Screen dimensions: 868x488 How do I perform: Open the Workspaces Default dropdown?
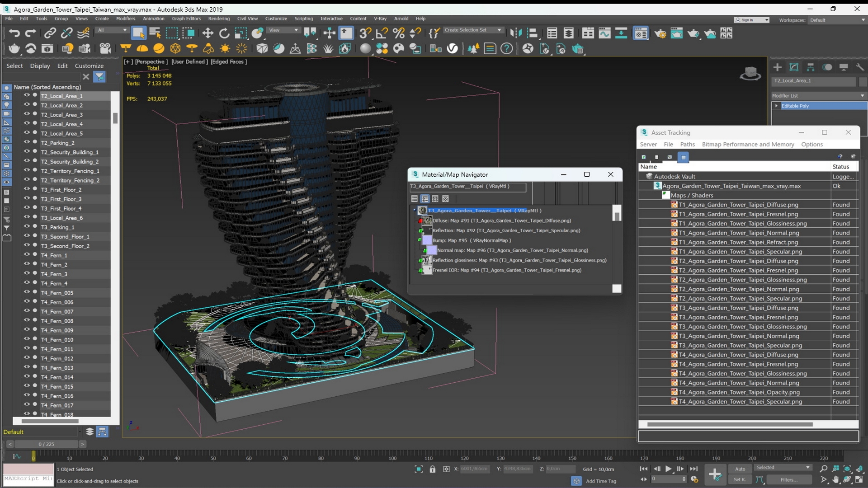pyautogui.click(x=837, y=20)
